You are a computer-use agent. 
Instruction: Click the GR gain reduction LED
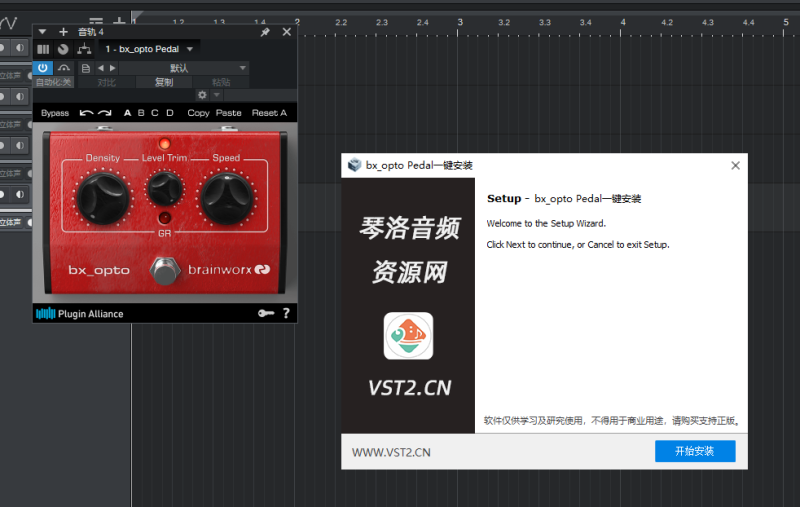pos(164,218)
